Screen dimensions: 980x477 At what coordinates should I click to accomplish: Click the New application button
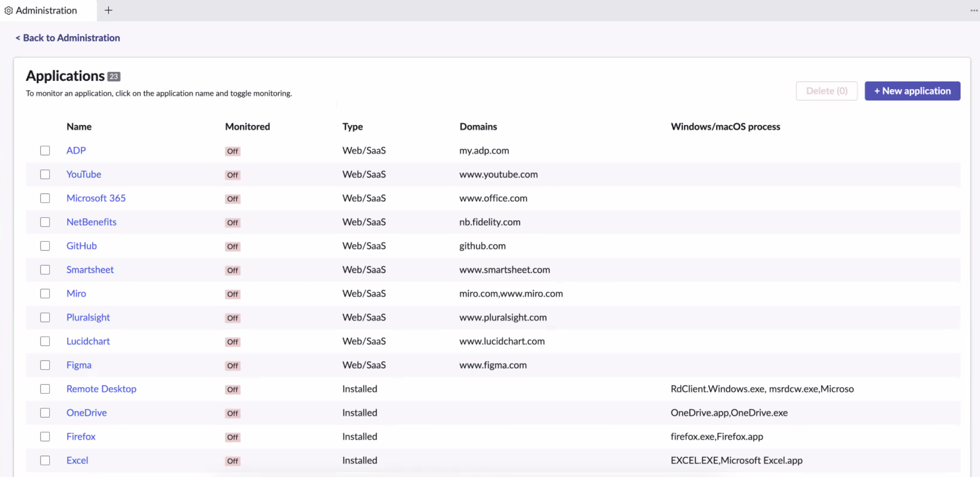[x=912, y=91]
